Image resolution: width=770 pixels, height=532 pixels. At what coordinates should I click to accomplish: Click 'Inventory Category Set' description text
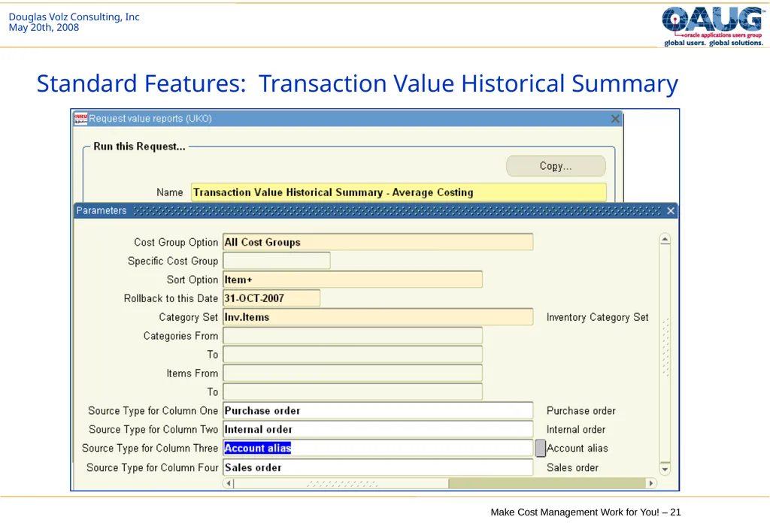598,318
